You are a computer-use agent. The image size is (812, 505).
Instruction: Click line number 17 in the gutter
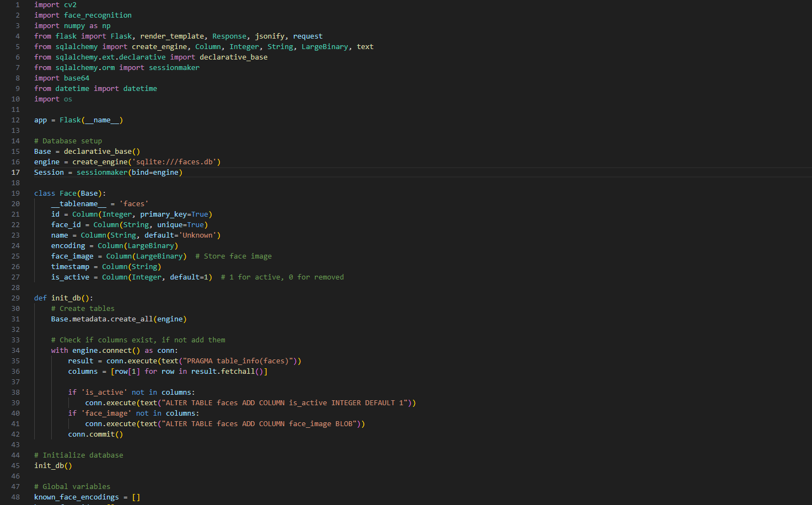click(15, 173)
